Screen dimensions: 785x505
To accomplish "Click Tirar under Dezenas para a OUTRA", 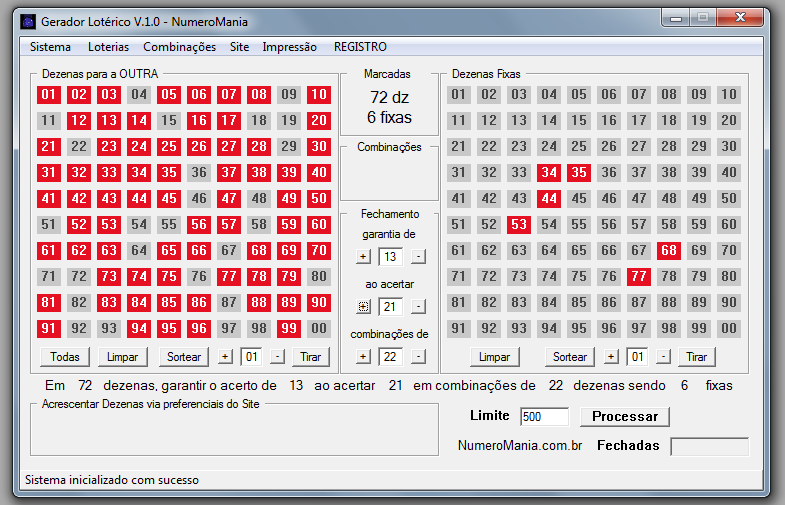I will 310,357.
